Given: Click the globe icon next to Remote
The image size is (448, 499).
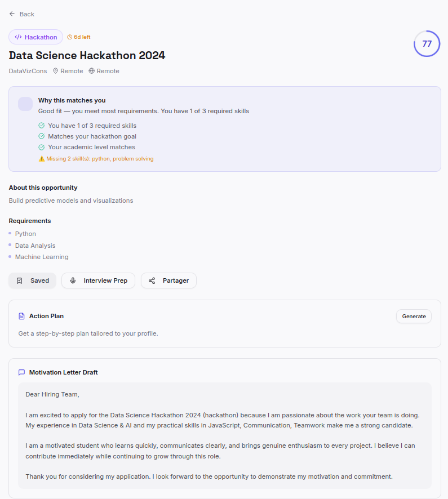Looking at the screenshot, I should click(92, 71).
